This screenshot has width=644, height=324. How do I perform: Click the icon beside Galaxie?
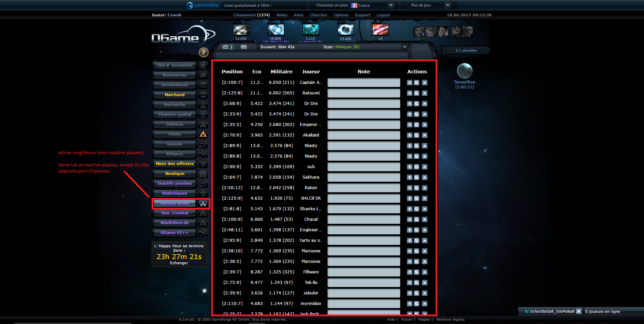click(x=203, y=144)
